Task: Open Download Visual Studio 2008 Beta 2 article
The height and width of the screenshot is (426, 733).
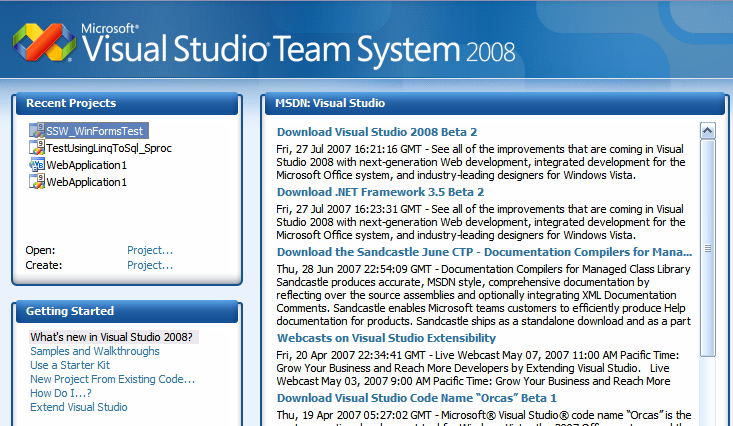Action: (x=377, y=132)
